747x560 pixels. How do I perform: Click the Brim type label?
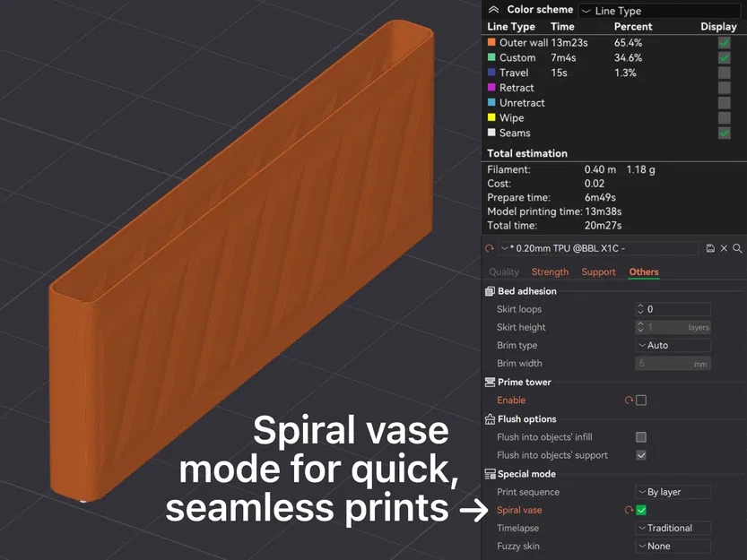[517, 345]
